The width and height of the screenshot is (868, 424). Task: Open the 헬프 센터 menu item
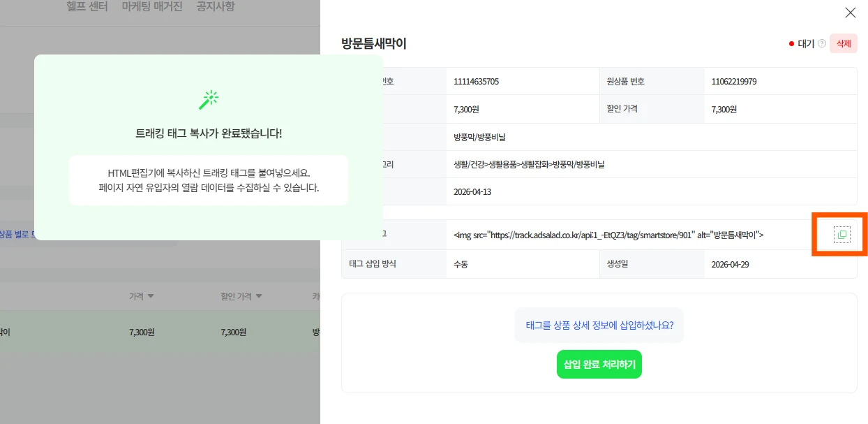(87, 7)
